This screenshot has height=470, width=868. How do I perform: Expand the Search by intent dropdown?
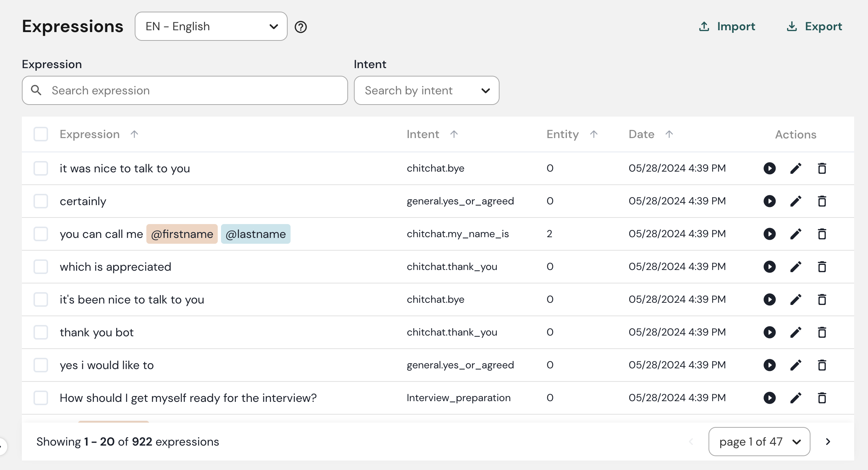[426, 90]
